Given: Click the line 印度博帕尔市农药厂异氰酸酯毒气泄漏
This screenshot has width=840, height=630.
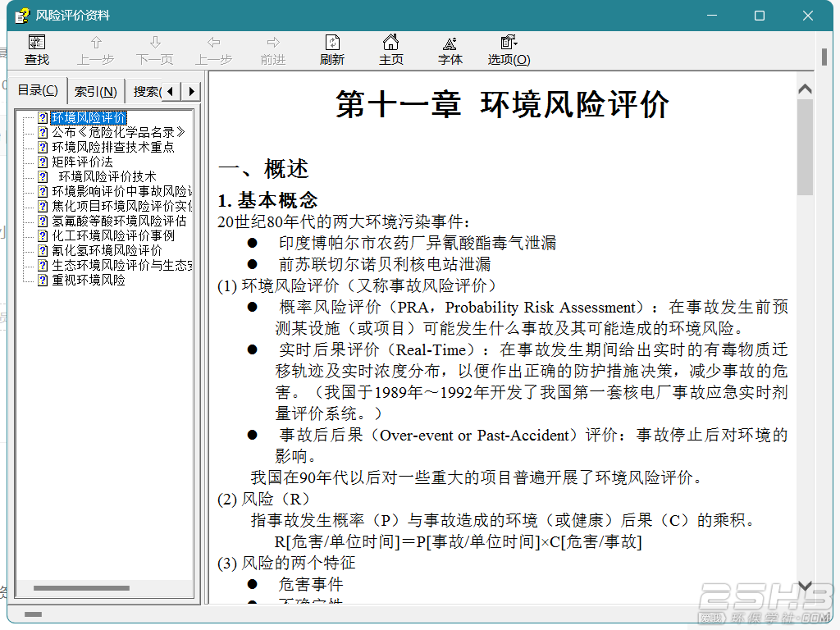Looking at the screenshot, I should click(x=418, y=243).
